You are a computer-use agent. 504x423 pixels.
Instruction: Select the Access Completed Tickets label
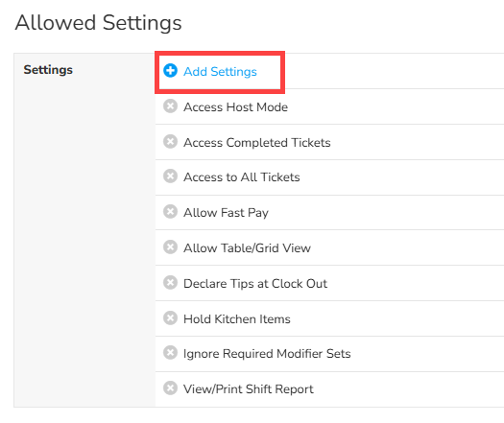pos(257,143)
